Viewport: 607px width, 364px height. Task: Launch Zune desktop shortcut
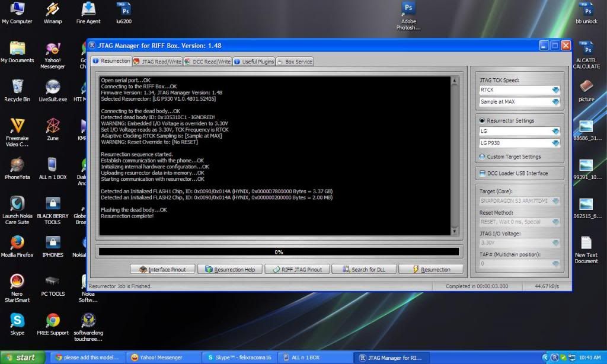[53, 129]
